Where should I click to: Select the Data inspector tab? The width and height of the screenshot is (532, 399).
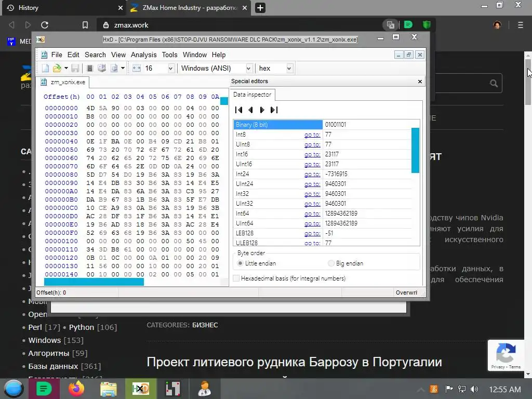pos(252,95)
